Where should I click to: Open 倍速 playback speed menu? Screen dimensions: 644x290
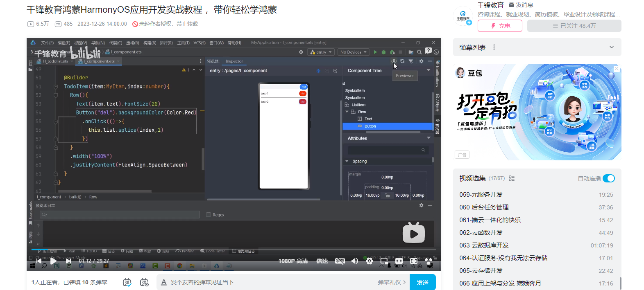point(322,261)
